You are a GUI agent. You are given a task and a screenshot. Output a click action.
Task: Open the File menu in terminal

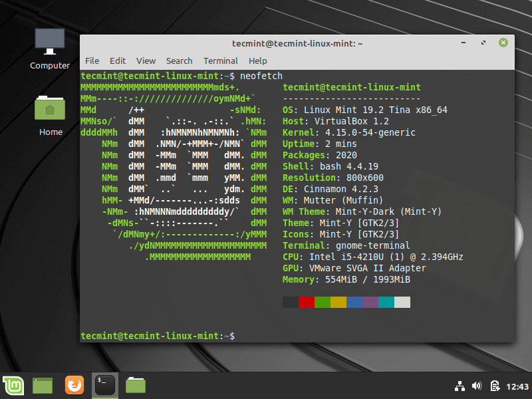point(92,61)
